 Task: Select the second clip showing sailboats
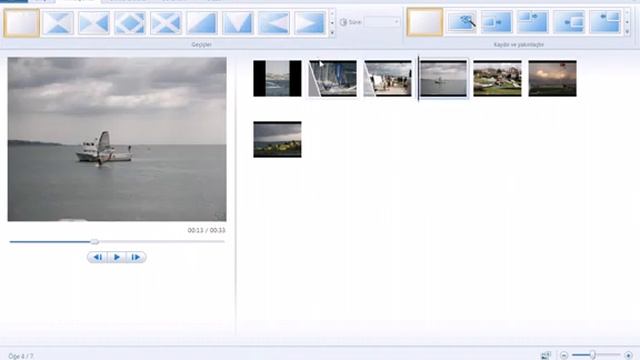click(x=333, y=78)
